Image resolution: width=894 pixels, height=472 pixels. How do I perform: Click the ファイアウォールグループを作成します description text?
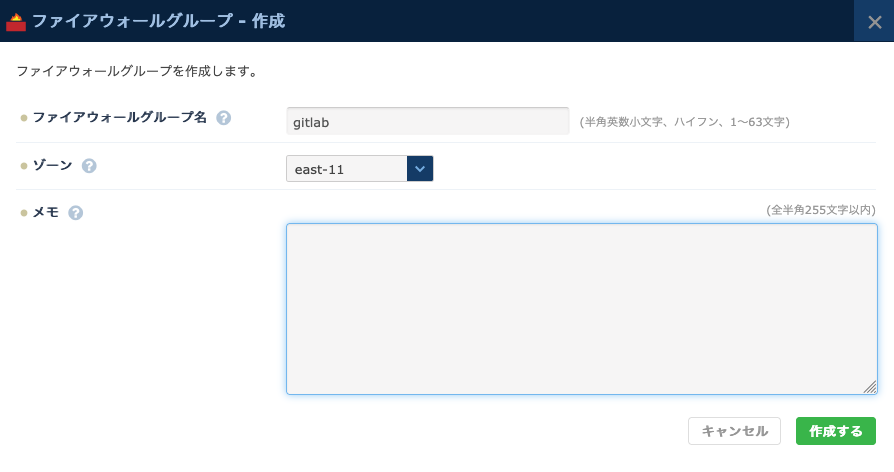point(137,72)
